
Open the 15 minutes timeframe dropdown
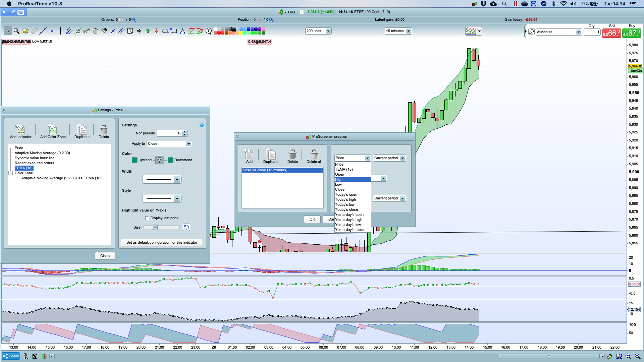coord(409,31)
